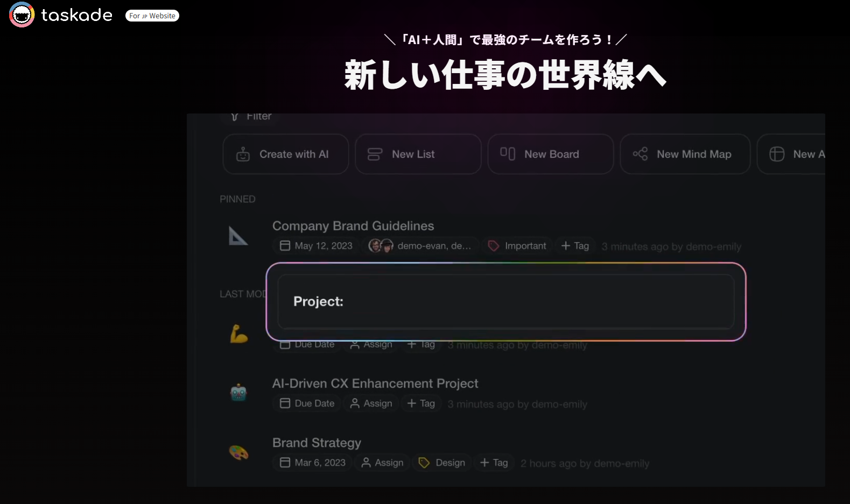The height and width of the screenshot is (504, 850).
Task: Click the For JP Website badge
Action: click(x=152, y=16)
